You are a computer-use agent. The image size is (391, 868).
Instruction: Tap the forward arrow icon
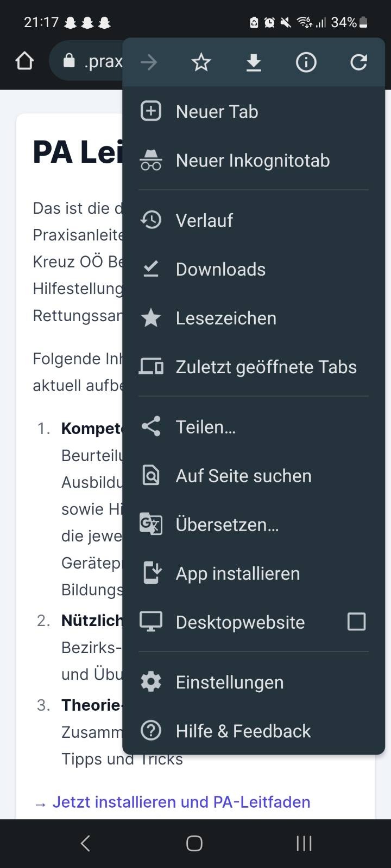[x=148, y=63]
